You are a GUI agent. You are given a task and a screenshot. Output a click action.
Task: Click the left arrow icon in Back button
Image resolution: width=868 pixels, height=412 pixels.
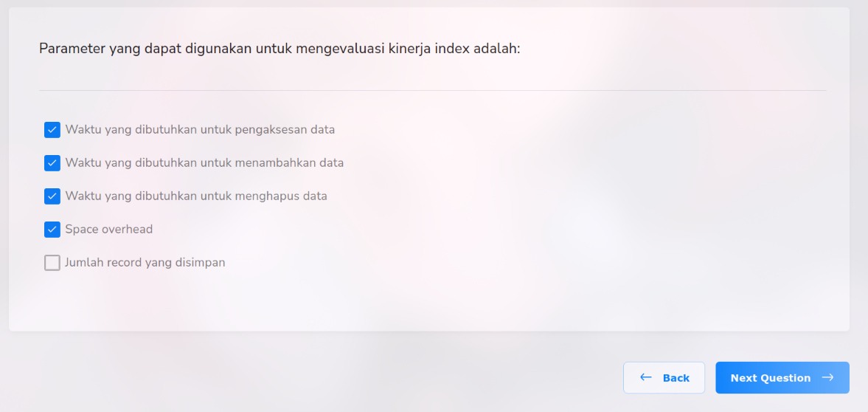pyautogui.click(x=646, y=377)
